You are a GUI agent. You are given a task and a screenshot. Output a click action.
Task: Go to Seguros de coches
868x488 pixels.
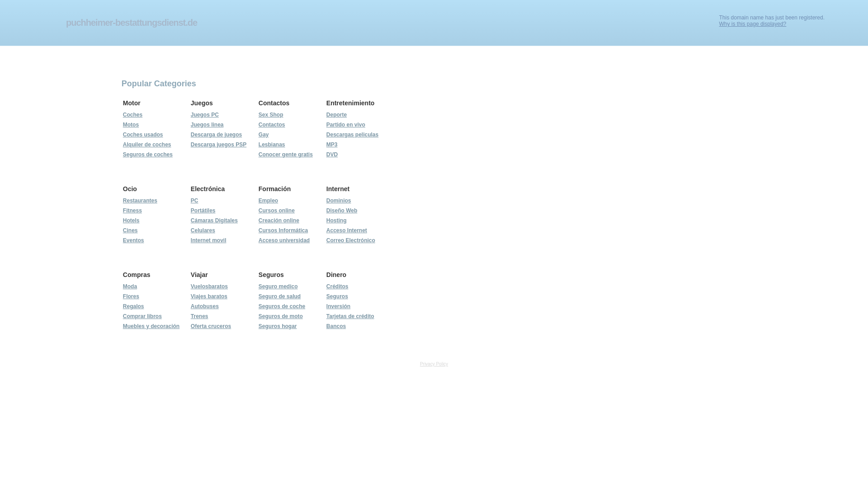click(x=148, y=155)
